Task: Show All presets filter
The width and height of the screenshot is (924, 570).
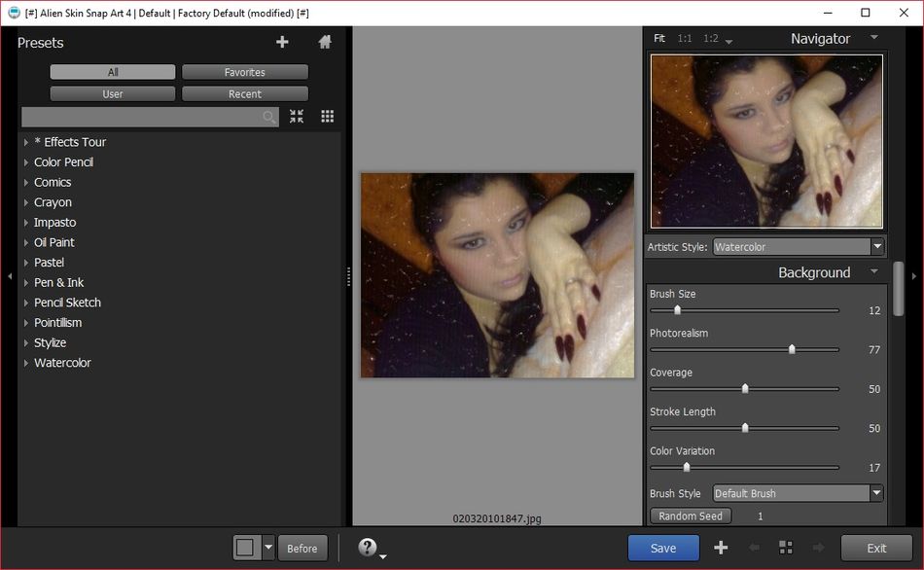Action: pos(113,72)
